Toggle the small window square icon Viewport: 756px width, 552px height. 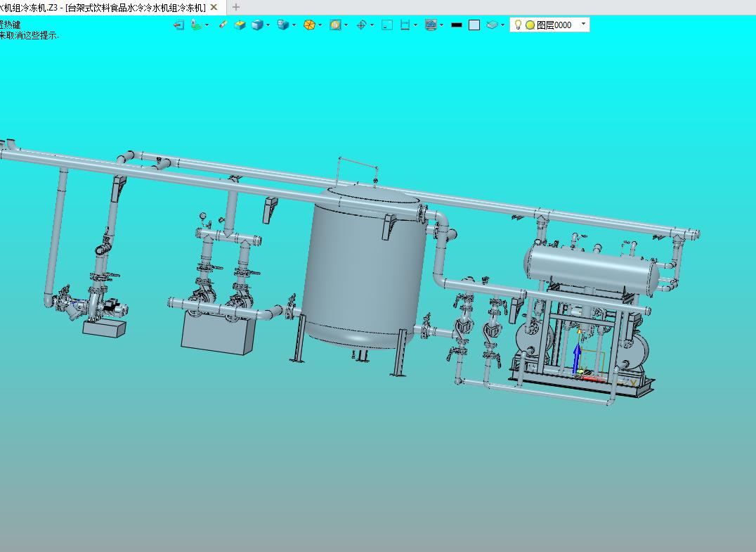(x=387, y=25)
